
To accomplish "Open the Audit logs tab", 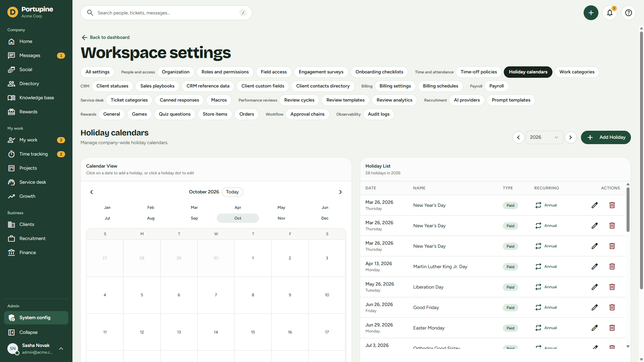I will [x=378, y=114].
